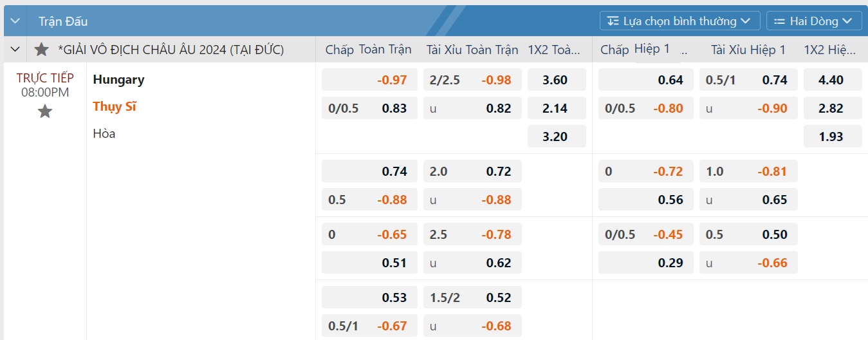Star the Hungary vs Thụy Sĩ match
Image resolution: width=868 pixels, height=340 pixels.
pyautogui.click(x=44, y=112)
